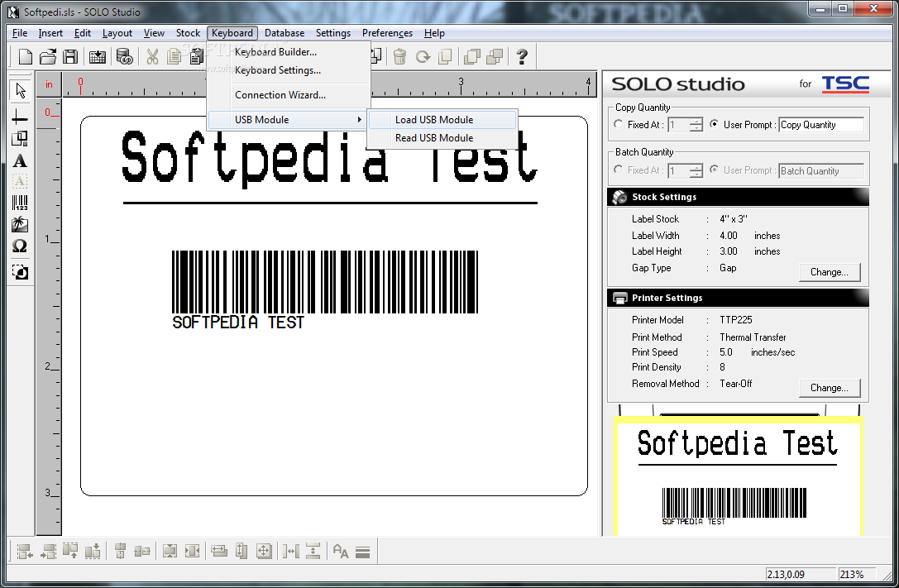Click the align left edges icon
Viewport: 899px width, 588px height.
click(x=25, y=552)
